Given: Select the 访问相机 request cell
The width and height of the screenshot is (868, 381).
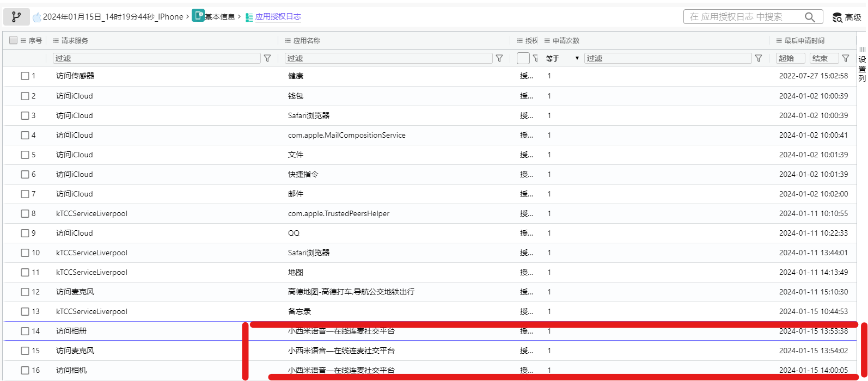Looking at the screenshot, I should click(x=71, y=370).
